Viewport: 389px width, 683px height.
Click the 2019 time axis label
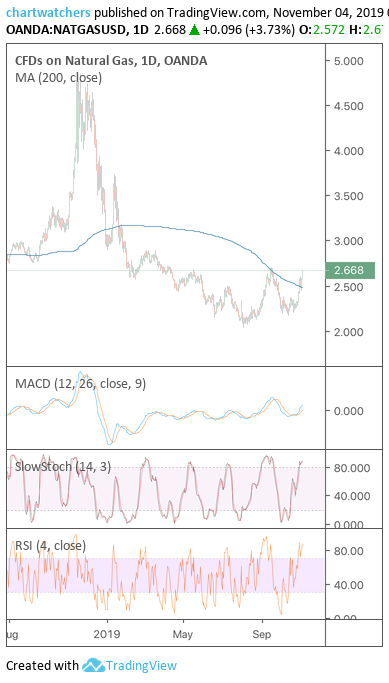[107, 634]
